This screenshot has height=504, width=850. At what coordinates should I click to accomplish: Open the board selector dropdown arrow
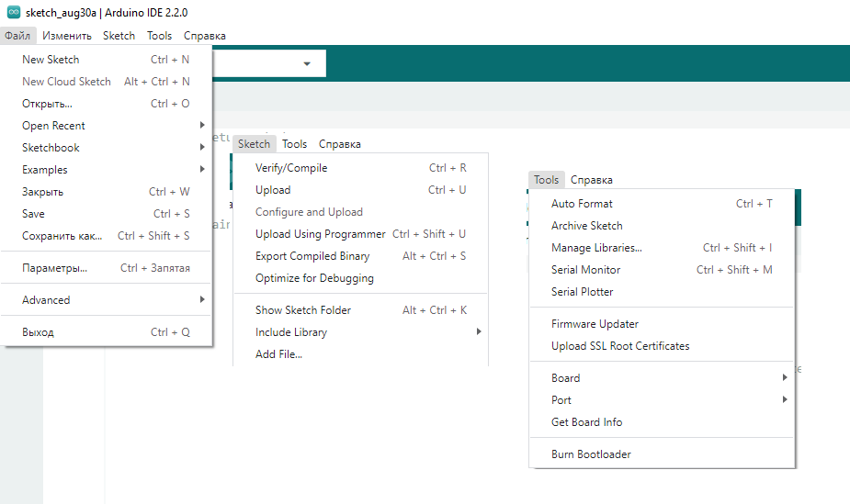coord(307,64)
